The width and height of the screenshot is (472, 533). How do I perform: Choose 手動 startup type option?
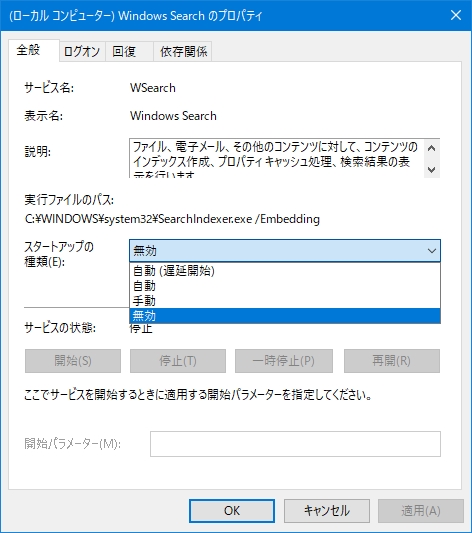(285, 301)
